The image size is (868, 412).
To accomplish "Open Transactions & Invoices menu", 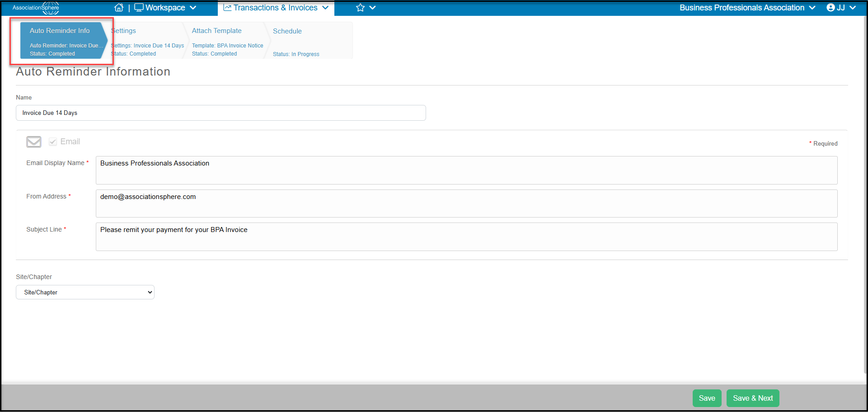I will click(276, 8).
